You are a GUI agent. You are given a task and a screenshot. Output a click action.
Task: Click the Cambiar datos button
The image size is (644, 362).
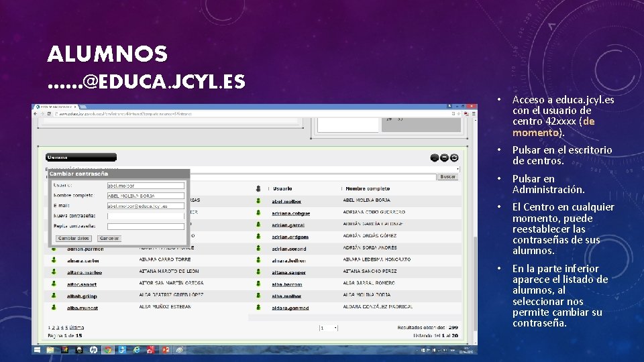pos(74,239)
